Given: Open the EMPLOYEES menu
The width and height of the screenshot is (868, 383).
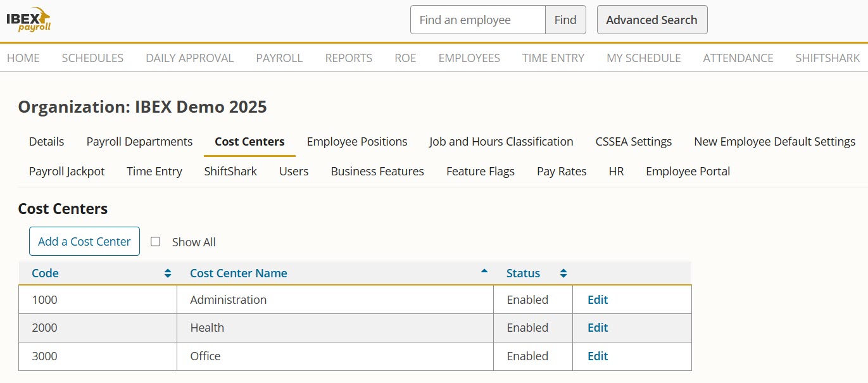Looking at the screenshot, I should click(x=469, y=58).
